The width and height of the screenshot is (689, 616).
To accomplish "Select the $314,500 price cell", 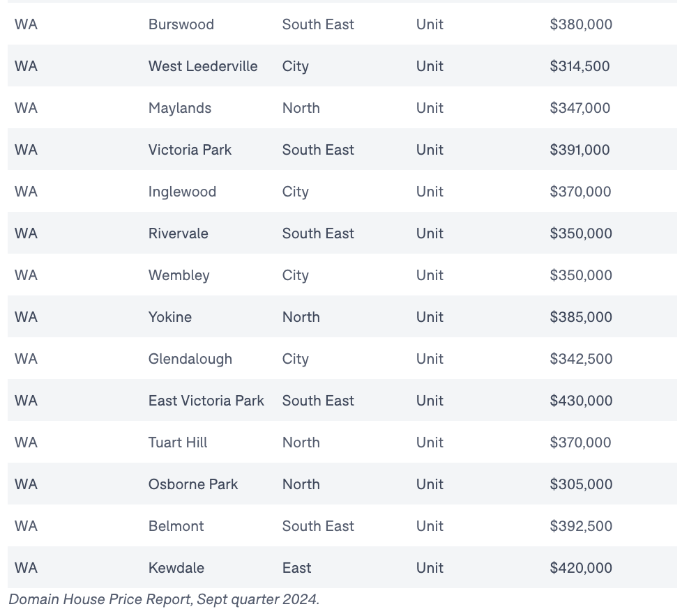I will coord(580,66).
